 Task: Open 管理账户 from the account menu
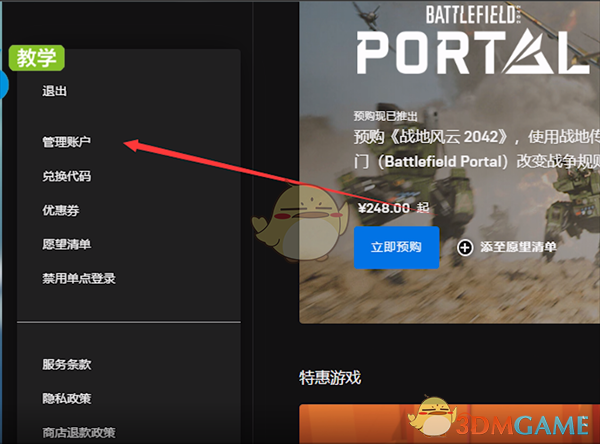67,142
